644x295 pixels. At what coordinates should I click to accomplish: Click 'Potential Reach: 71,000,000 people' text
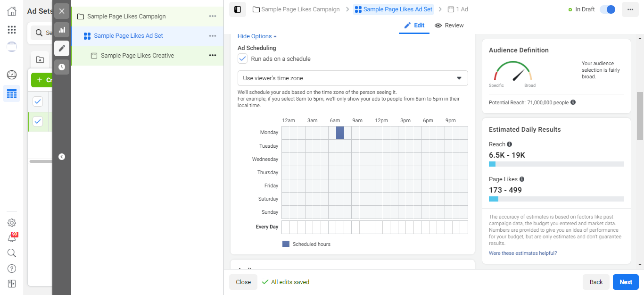point(528,102)
